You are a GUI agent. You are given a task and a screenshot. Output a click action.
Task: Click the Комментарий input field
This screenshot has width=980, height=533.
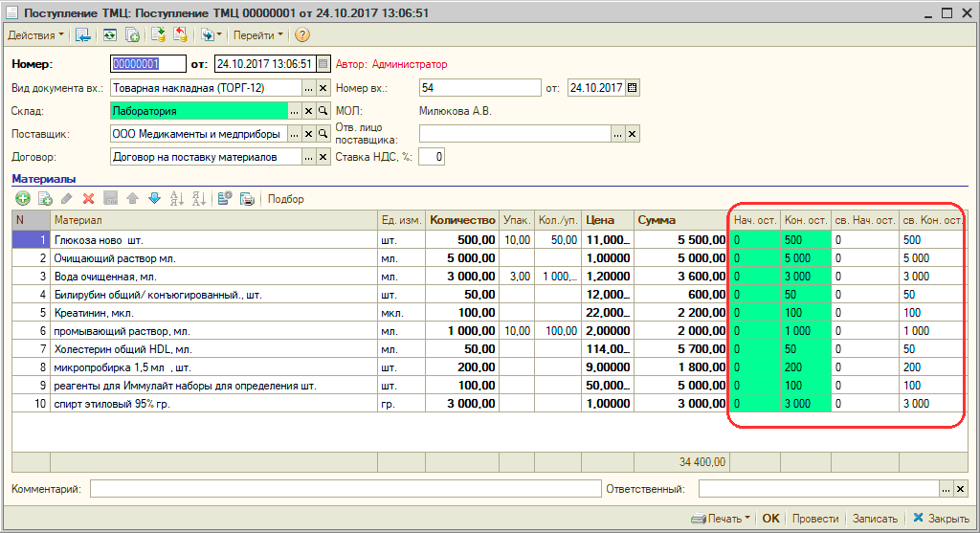point(345,489)
